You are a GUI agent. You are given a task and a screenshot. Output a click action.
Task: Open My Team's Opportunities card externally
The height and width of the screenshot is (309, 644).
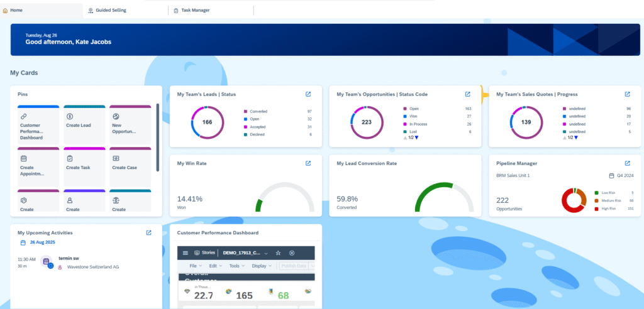467,94
